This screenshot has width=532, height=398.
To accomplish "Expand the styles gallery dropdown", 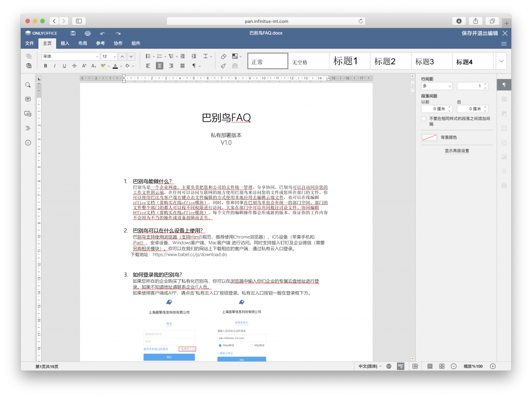I will pos(501,61).
